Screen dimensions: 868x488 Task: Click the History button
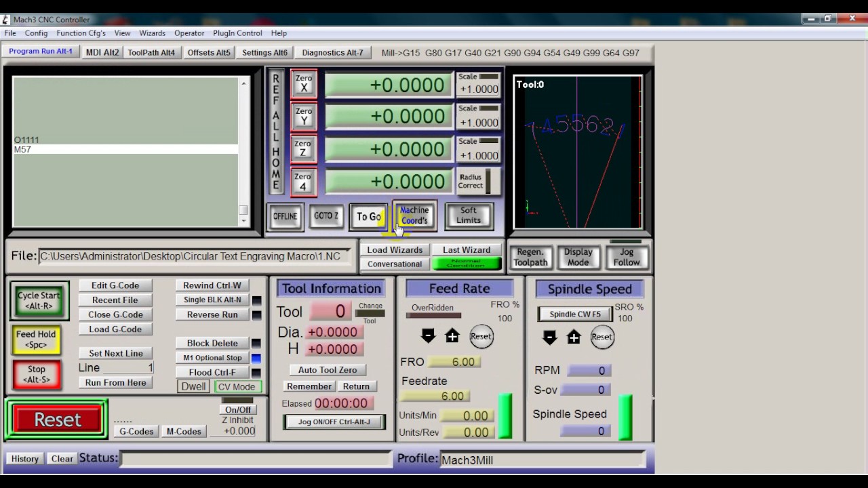tap(24, 459)
